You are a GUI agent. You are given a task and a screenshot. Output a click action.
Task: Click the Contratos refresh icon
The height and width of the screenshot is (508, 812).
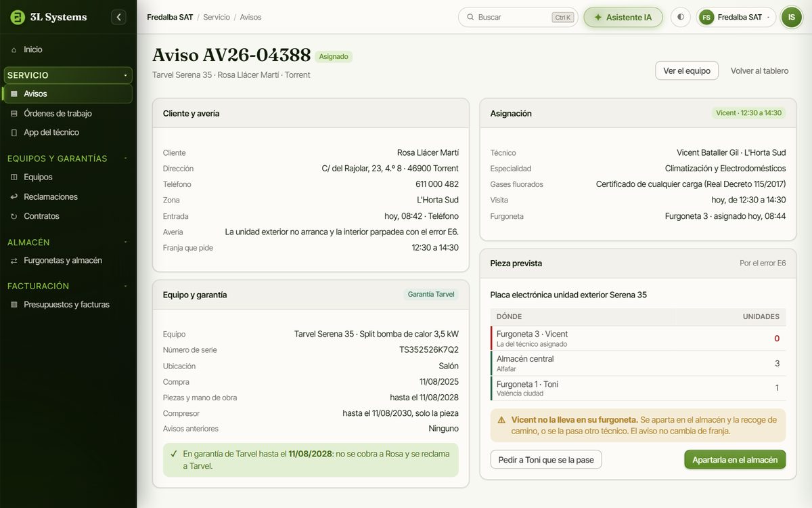tap(14, 217)
